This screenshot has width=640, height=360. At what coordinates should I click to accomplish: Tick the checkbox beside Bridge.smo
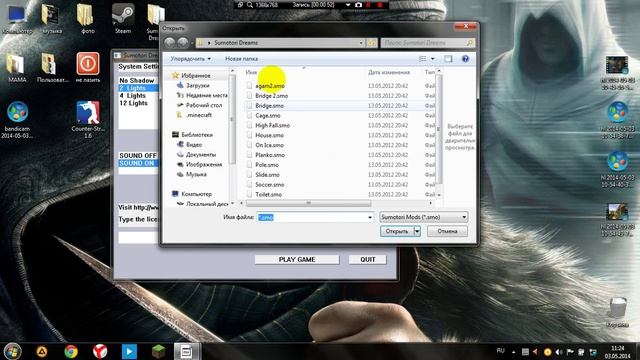click(249, 106)
